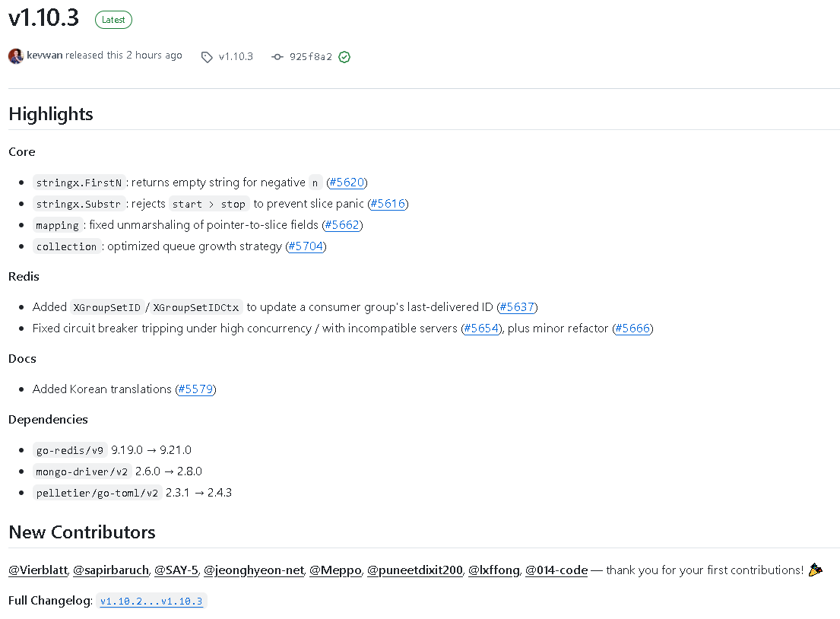Open pull request #5620
Screen dimensions: 840x619
tap(347, 183)
